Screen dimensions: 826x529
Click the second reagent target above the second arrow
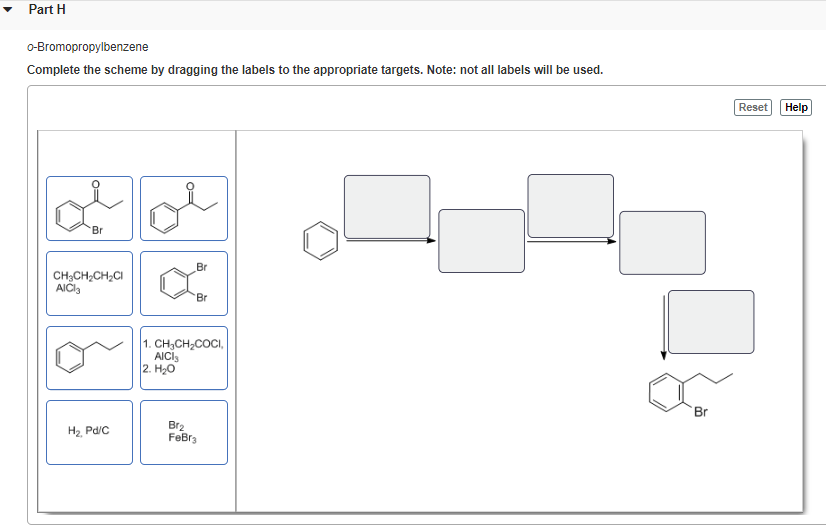(x=571, y=206)
